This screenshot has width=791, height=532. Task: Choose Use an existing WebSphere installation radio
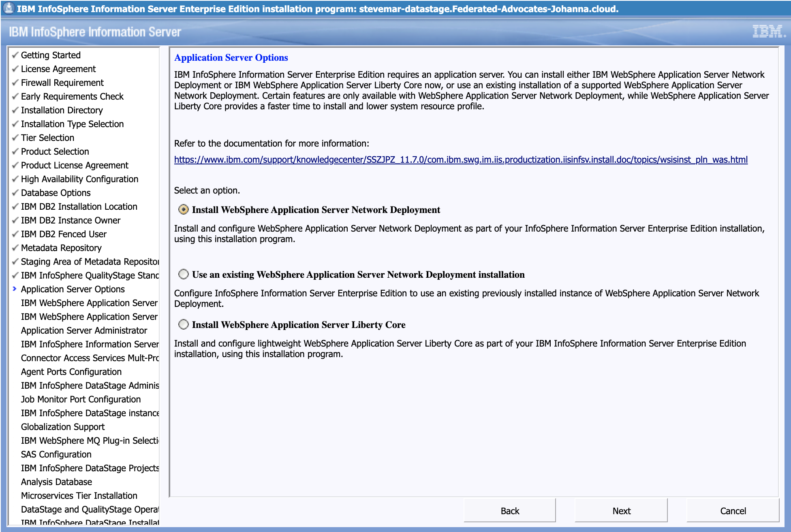pos(184,274)
